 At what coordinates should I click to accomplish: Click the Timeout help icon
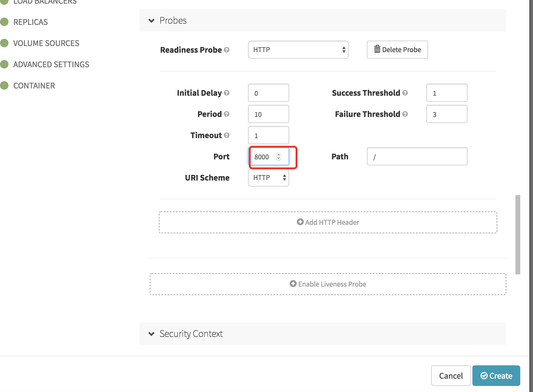click(226, 135)
